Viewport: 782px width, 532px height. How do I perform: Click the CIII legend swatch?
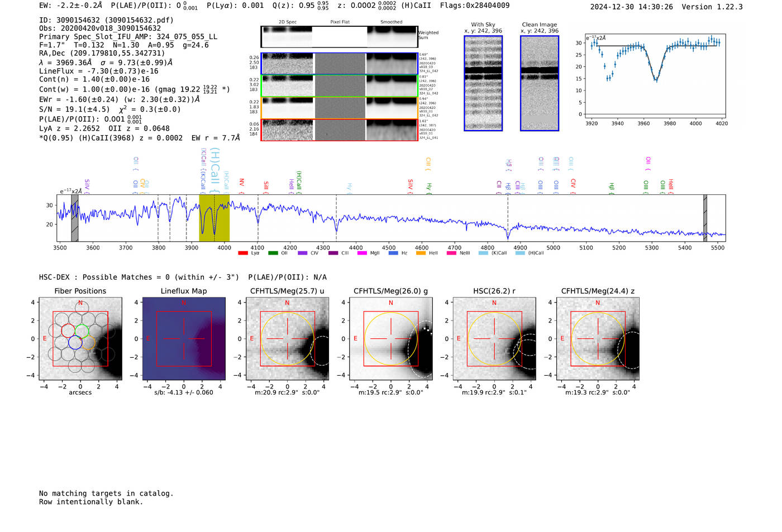[x=333, y=253]
